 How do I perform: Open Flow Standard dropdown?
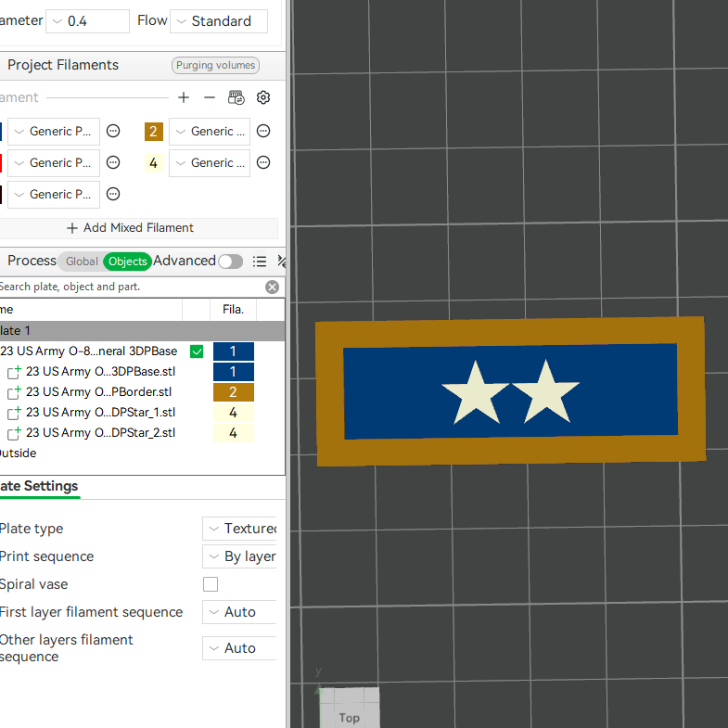pos(219,21)
